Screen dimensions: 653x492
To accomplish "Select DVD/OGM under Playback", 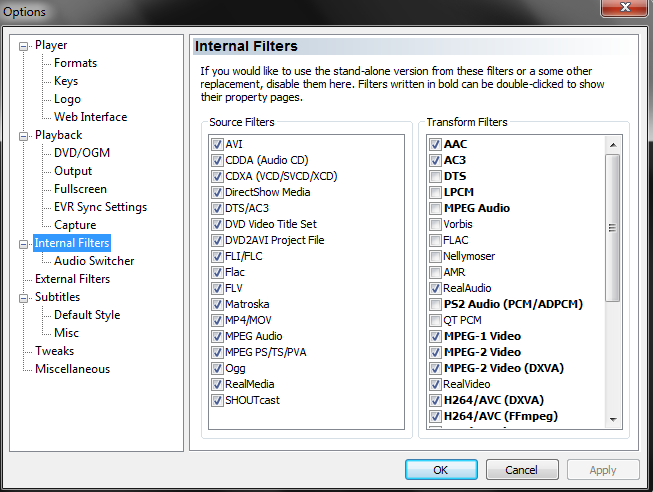I will click(x=82, y=153).
